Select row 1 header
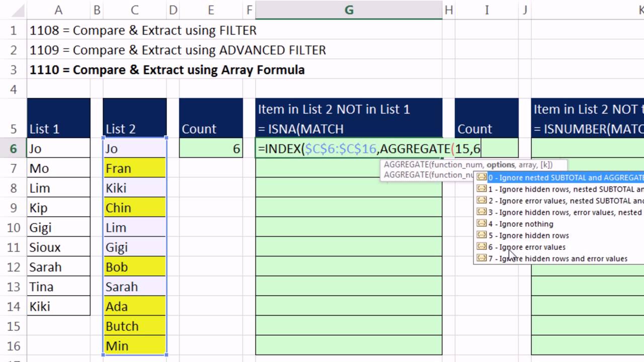This screenshot has width=644, height=362. 13,30
